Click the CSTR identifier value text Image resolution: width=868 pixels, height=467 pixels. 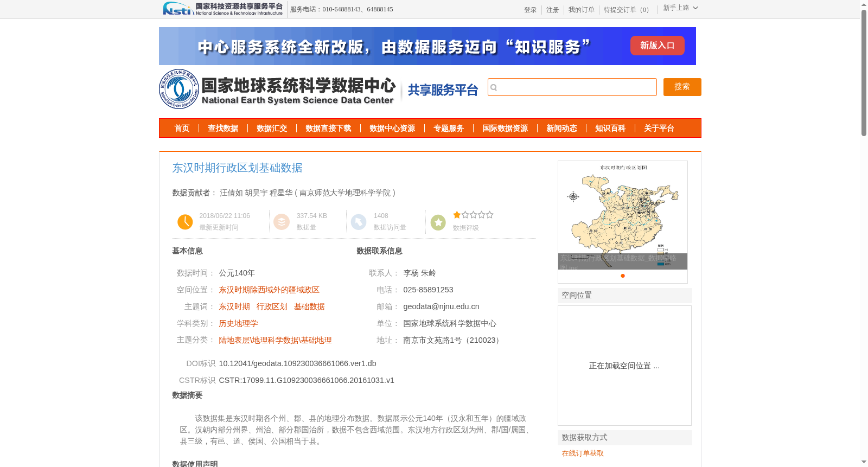[307, 380]
